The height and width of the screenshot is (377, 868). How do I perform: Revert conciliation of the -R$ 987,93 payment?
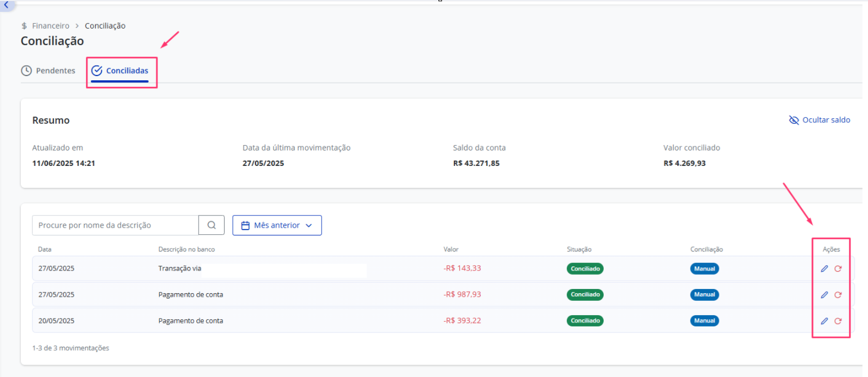pos(838,295)
